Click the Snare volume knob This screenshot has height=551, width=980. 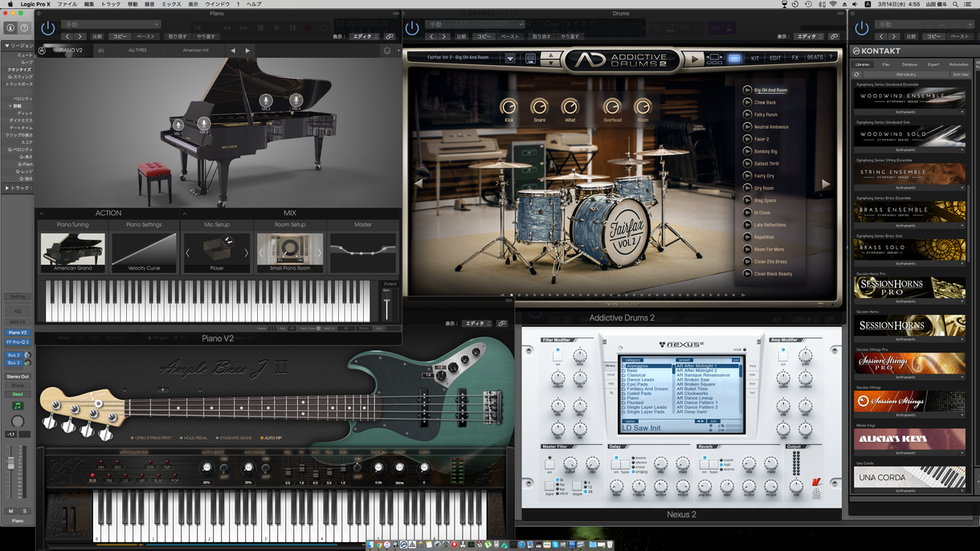click(540, 107)
